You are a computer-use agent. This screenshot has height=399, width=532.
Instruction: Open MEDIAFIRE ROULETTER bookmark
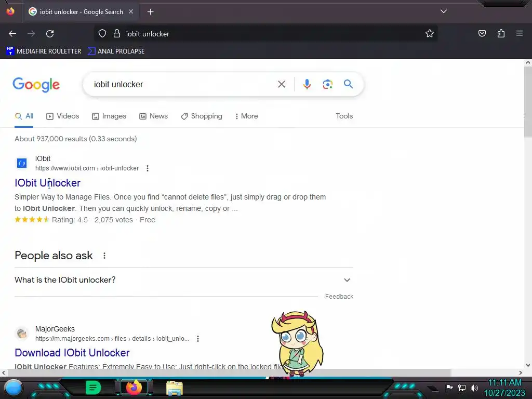click(44, 51)
